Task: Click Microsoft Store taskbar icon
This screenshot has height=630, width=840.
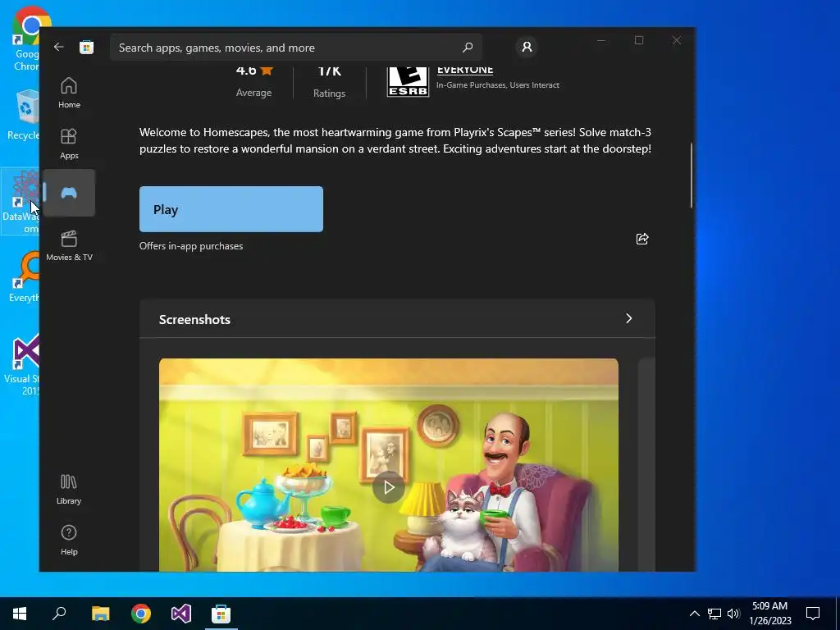Action: coord(221,614)
